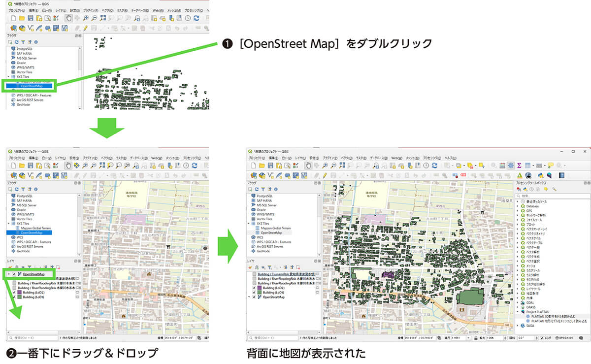Click green Building (LoD1) swatch in right window
Screen dimensions: 591x364
(x=260, y=293)
